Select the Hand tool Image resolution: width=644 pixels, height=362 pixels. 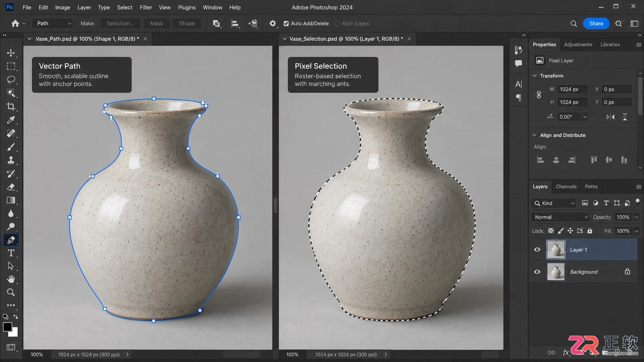[x=11, y=279]
